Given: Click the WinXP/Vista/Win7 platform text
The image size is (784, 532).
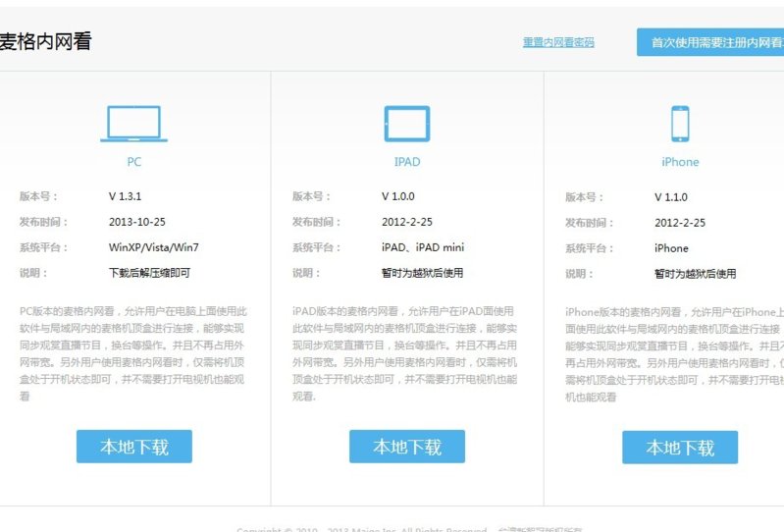Looking at the screenshot, I should [x=153, y=247].
